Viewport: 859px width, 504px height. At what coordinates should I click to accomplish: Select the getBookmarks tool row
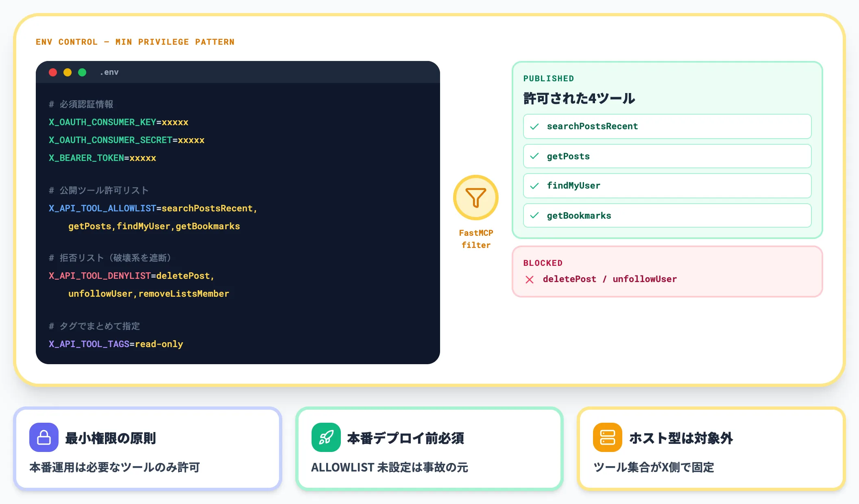click(x=667, y=215)
